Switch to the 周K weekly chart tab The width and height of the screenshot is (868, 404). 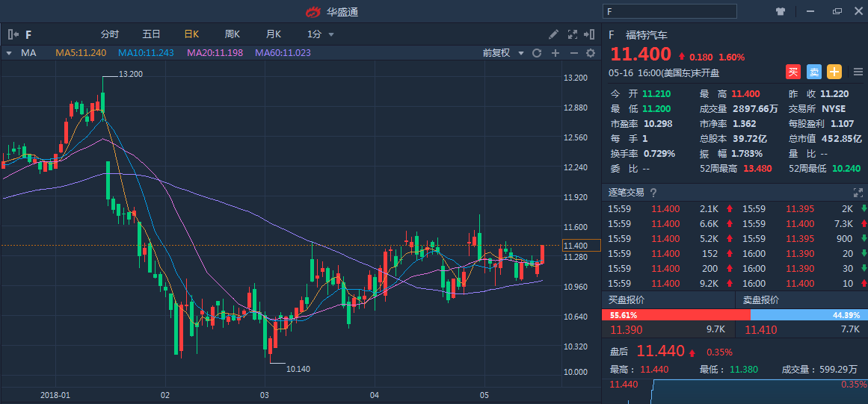pos(232,34)
